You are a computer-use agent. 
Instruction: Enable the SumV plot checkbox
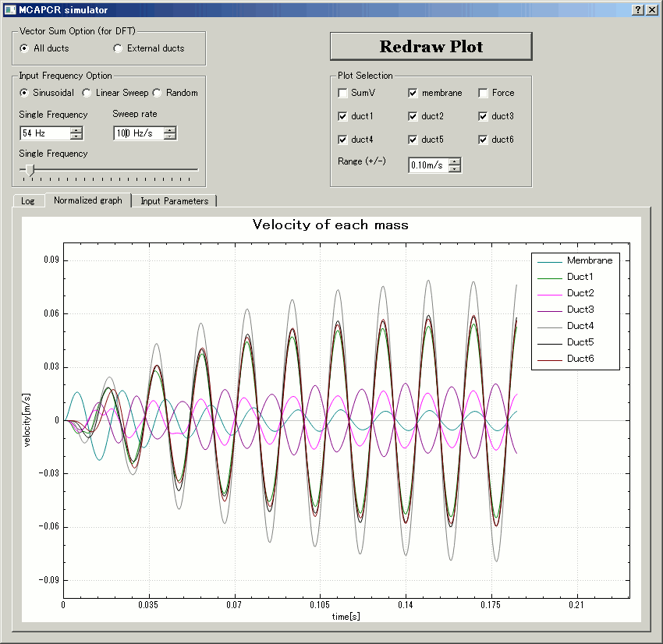click(343, 93)
